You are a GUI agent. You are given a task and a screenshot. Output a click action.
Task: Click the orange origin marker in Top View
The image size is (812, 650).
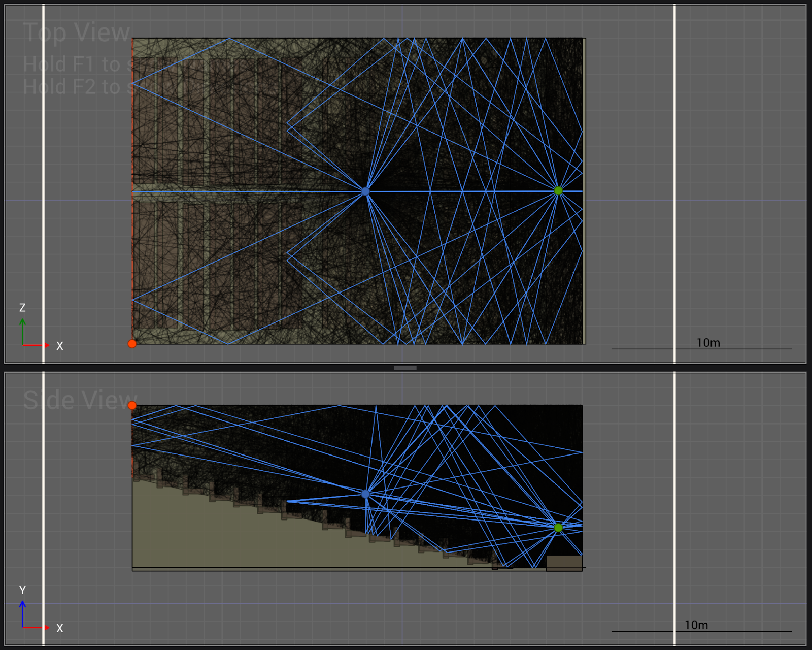tap(132, 344)
